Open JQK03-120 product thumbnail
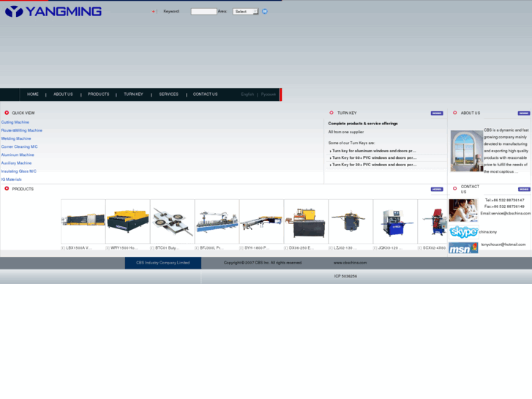Viewport: 532px width, 399px height. 395,221
